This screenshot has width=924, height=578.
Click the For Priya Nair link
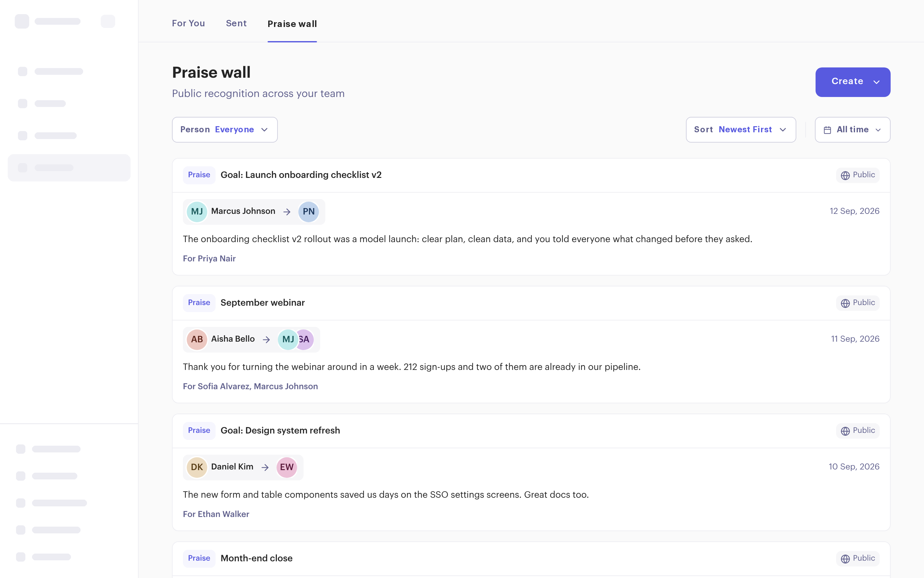(209, 258)
